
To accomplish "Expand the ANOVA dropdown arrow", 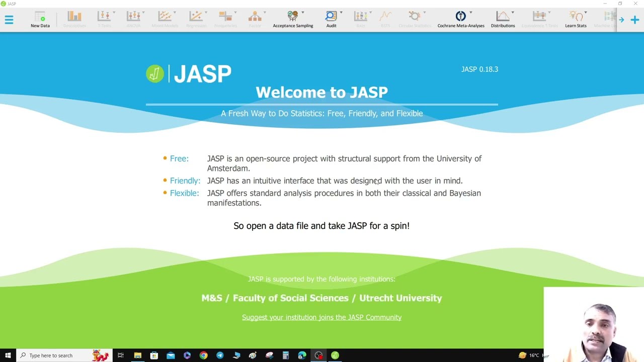I will pyautogui.click(x=143, y=13).
